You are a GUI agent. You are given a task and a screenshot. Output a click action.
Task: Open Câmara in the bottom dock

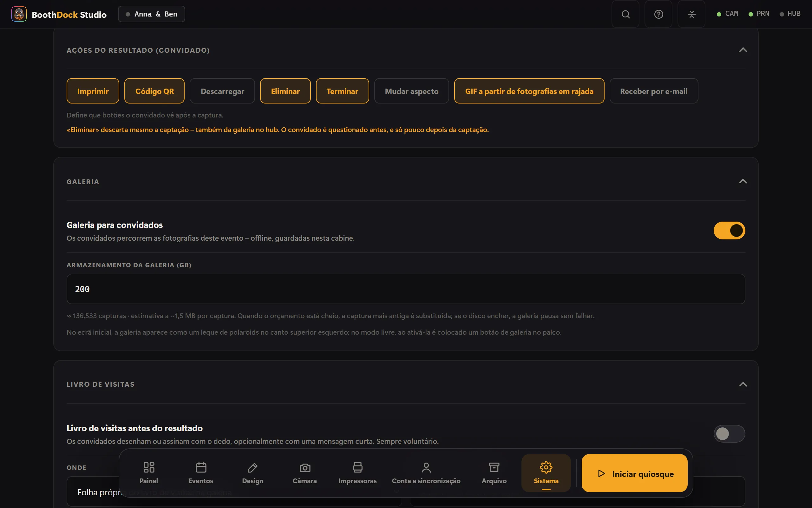pos(305,473)
